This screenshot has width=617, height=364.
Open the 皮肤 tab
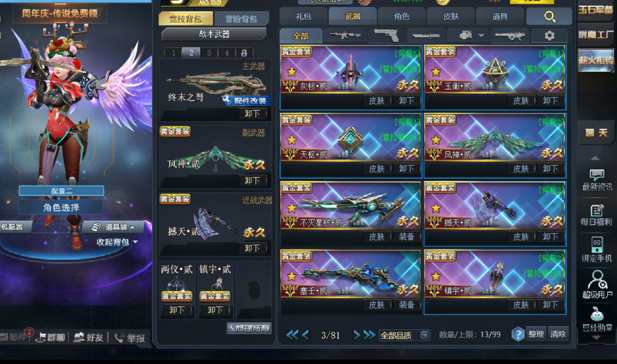click(x=451, y=17)
